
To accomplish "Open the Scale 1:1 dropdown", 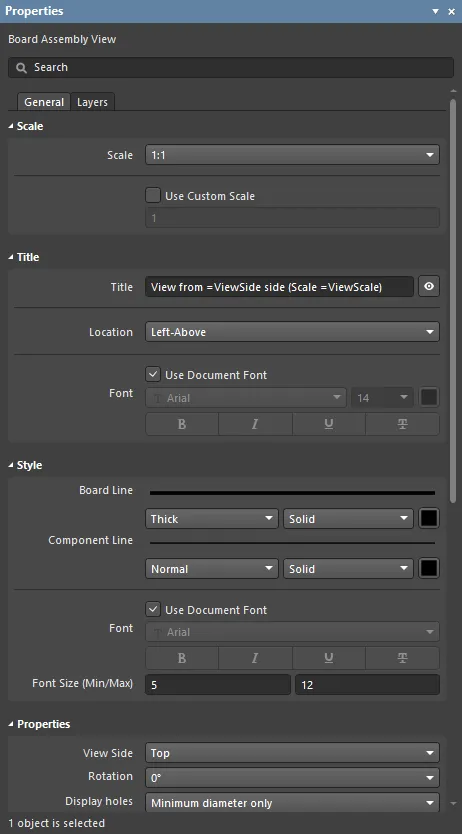I will point(292,155).
